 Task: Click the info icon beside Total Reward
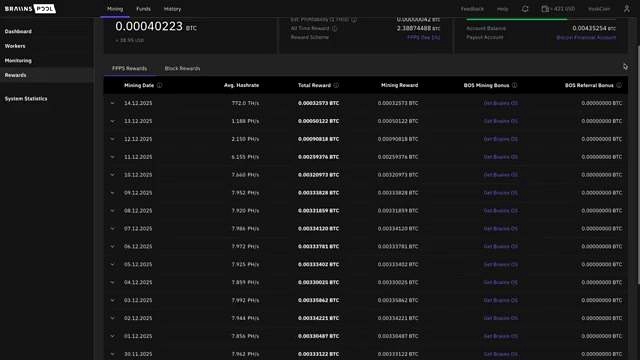click(x=336, y=85)
